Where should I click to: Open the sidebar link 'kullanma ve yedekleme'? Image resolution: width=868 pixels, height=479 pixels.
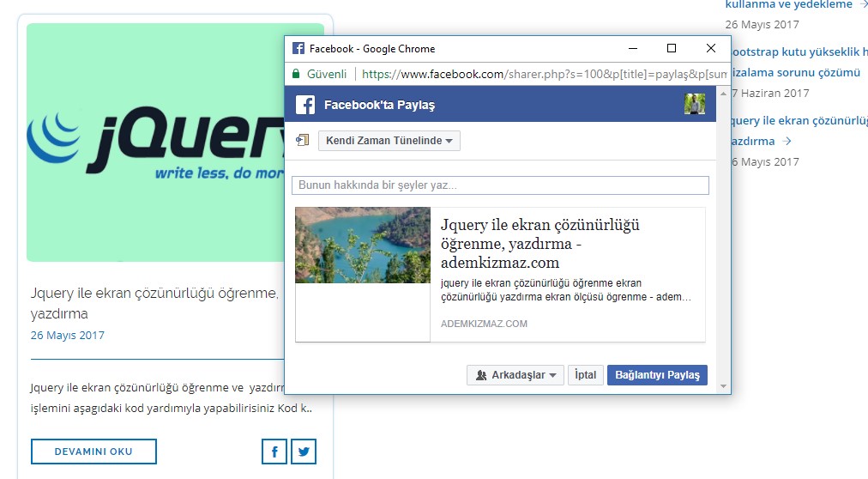(789, 5)
